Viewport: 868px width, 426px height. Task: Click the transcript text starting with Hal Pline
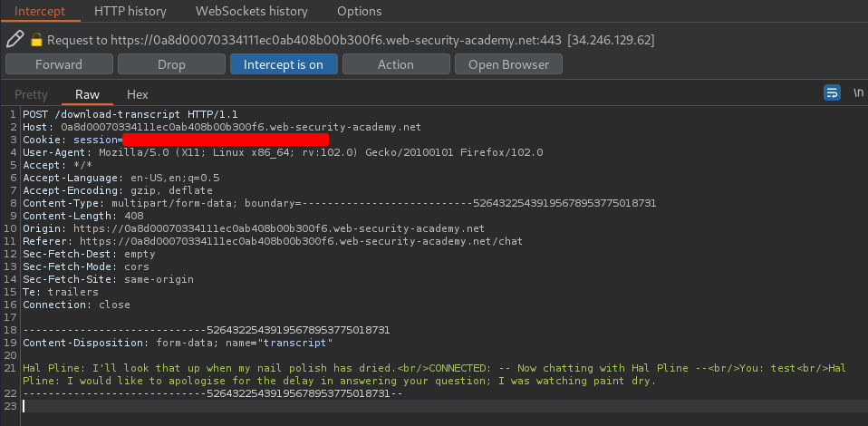pyautogui.click(x=434, y=374)
